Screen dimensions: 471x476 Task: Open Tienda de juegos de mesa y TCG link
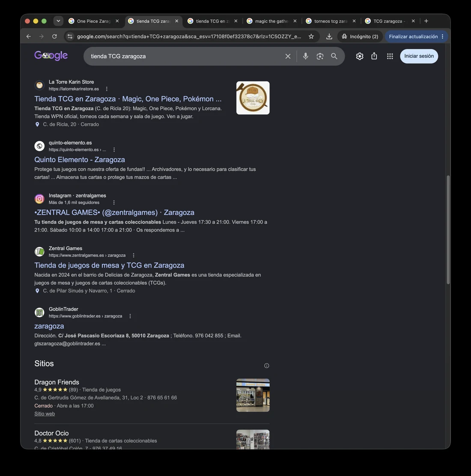[x=109, y=265]
